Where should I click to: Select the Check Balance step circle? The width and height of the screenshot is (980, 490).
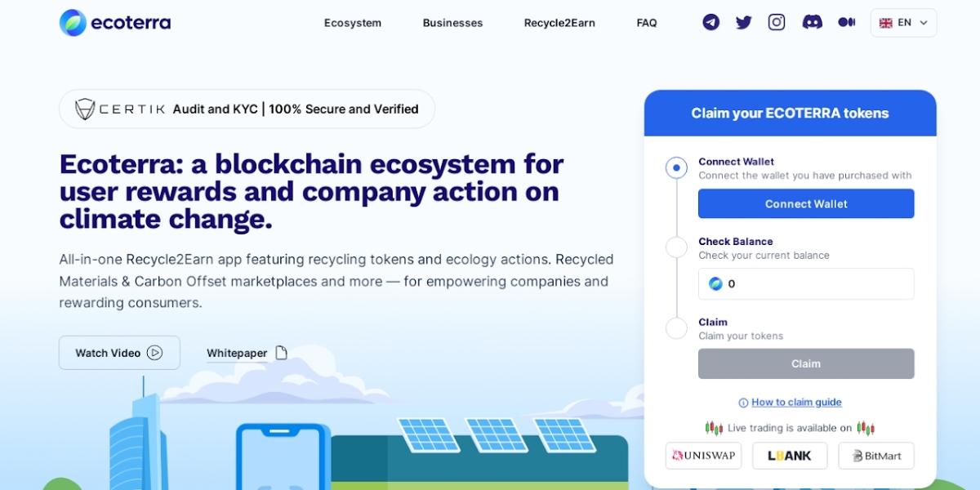tap(676, 247)
